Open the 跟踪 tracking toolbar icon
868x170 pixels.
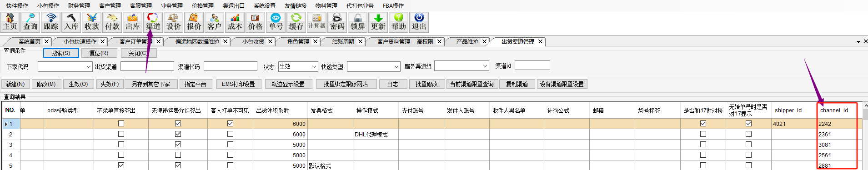point(51,22)
